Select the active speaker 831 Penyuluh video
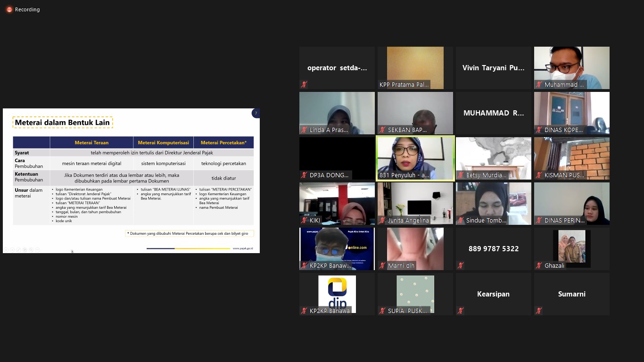The image size is (644, 362). 415,158
